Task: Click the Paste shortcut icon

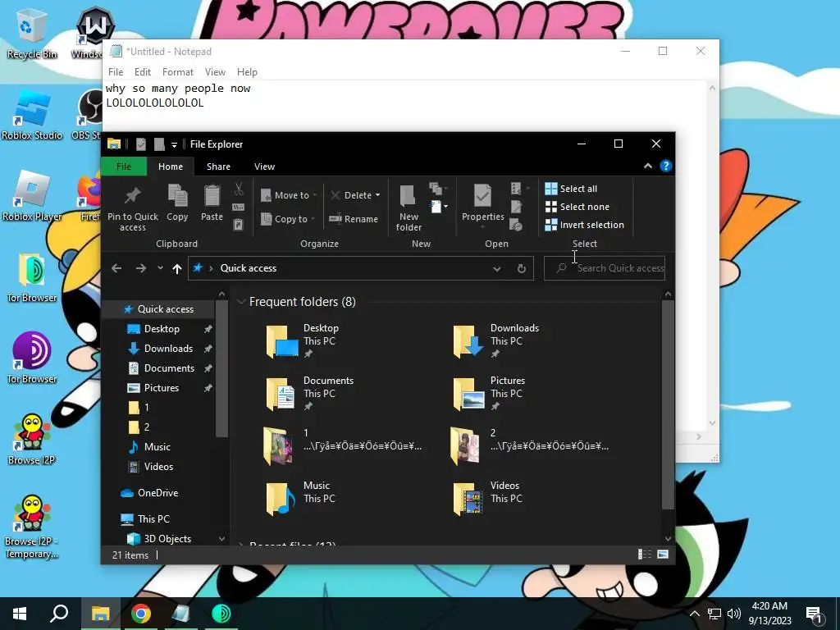Action: (239, 225)
